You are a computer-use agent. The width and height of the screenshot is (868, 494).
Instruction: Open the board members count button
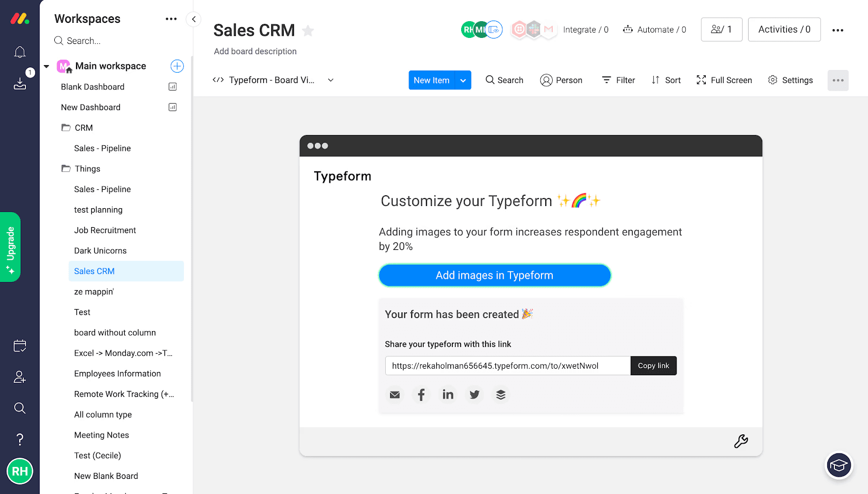[722, 29]
